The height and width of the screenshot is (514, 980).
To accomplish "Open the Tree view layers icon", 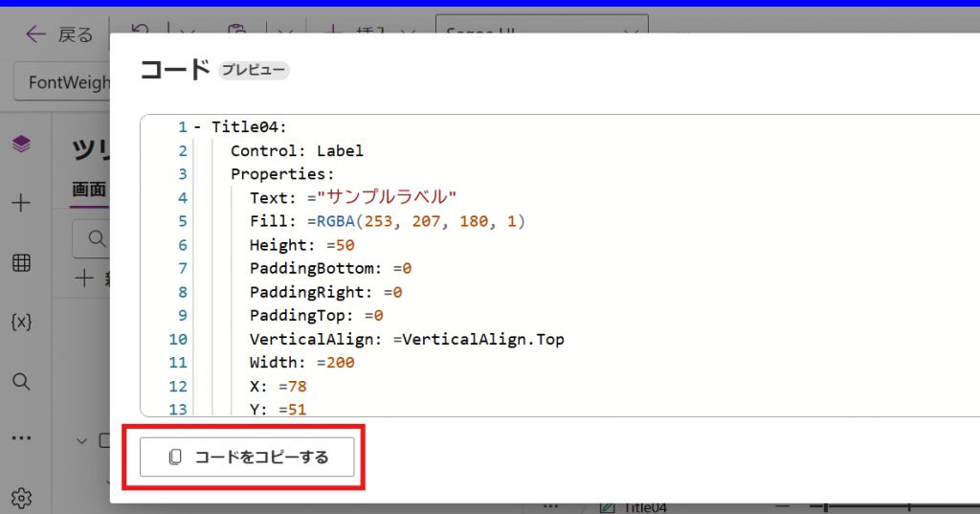I will (x=21, y=145).
